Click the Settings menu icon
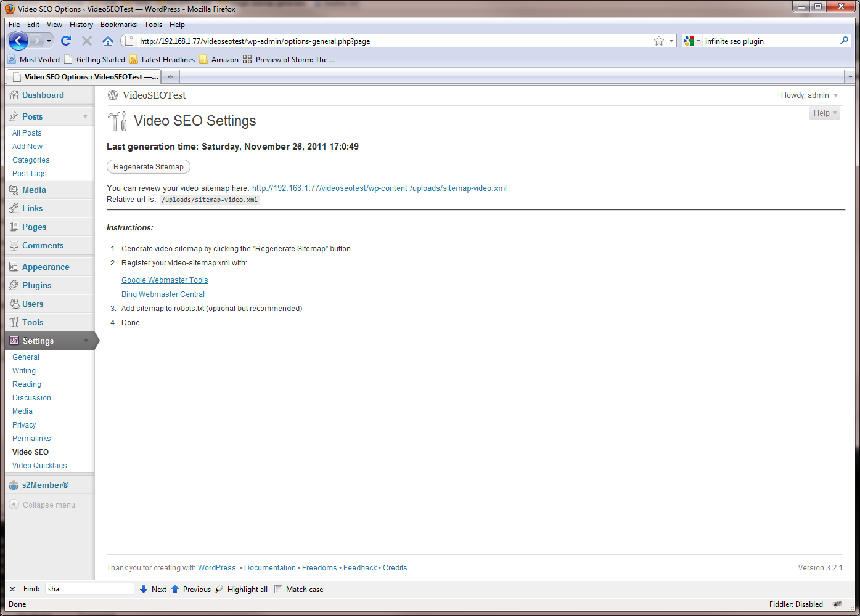This screenshot has width=860, height=616. [14, 341]
